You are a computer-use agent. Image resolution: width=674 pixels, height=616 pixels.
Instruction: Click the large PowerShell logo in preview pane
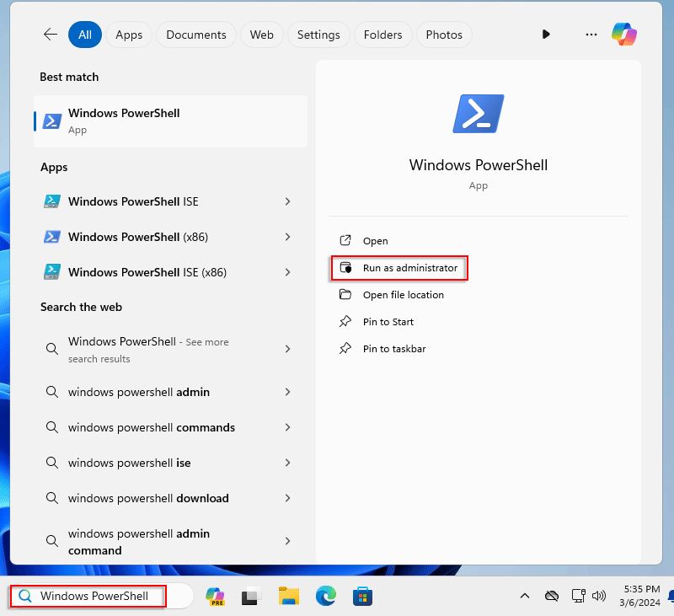click(x=478, y=113)
